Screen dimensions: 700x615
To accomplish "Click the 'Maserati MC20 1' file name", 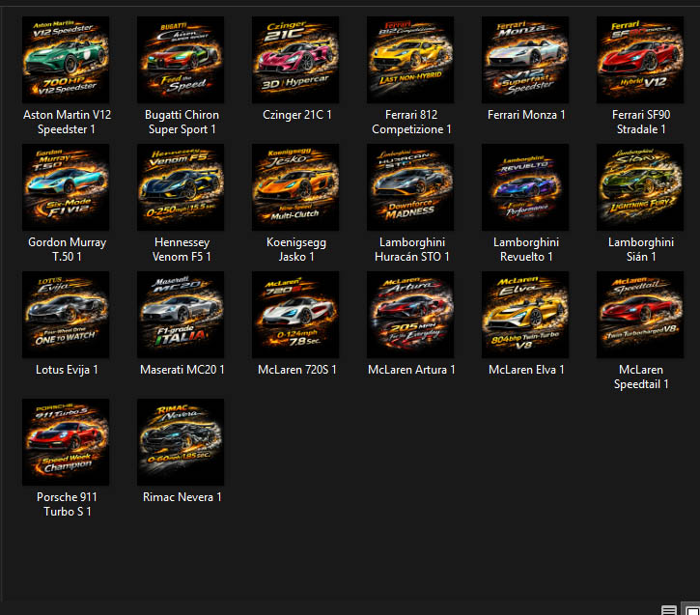I will pyautogui.click(x=182, y=370).
